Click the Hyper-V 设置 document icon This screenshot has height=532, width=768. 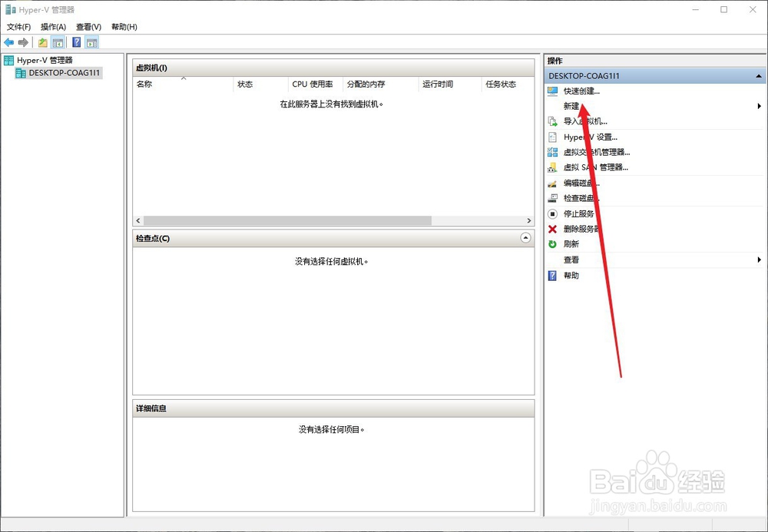(552, 137)
